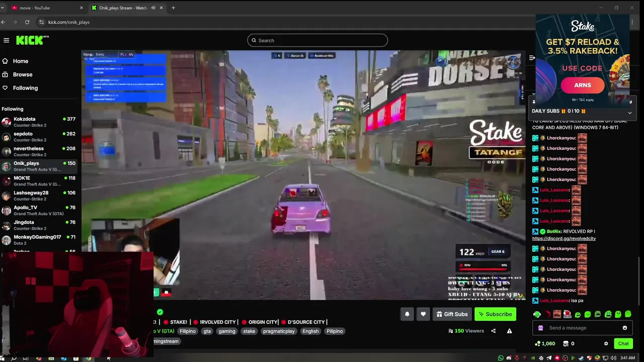Screen dimensions: 644x362
Task: Open the emoji picker smiley icon
Action: (625, 328)
